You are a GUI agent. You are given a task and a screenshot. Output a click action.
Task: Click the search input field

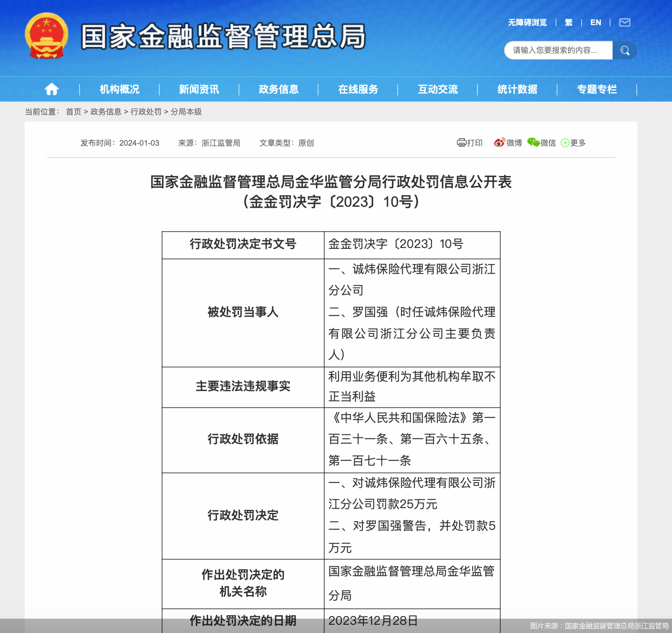[558, 50]
